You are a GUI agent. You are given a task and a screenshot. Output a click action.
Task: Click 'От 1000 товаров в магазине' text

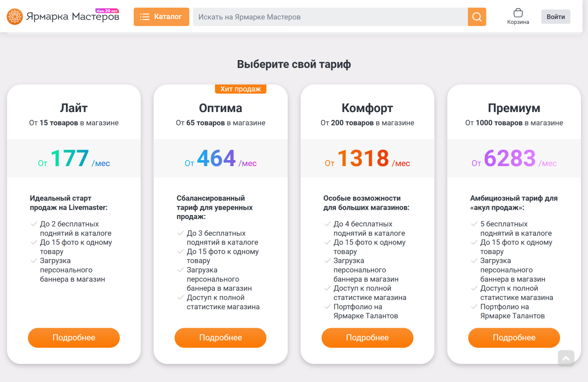[514, 123]
